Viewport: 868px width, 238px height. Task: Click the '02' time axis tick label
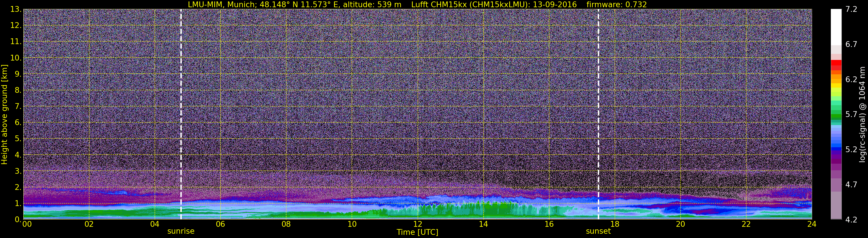pos(89,224)
